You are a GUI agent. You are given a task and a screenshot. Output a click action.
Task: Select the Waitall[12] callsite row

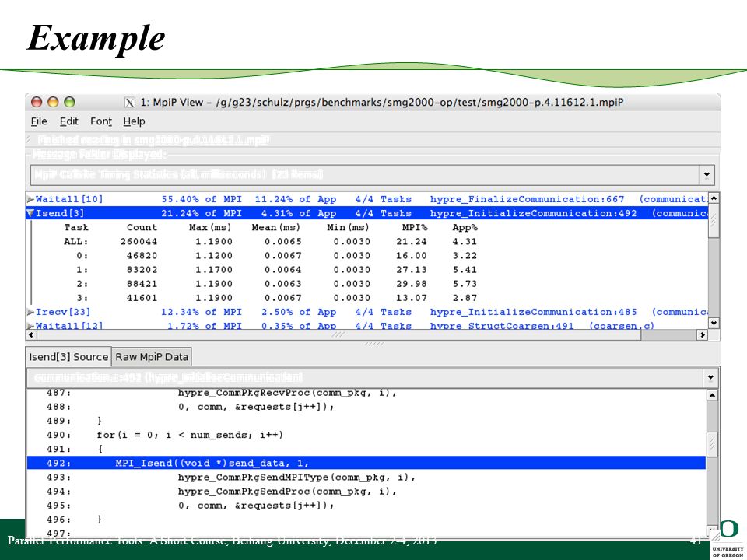(366, 326)
